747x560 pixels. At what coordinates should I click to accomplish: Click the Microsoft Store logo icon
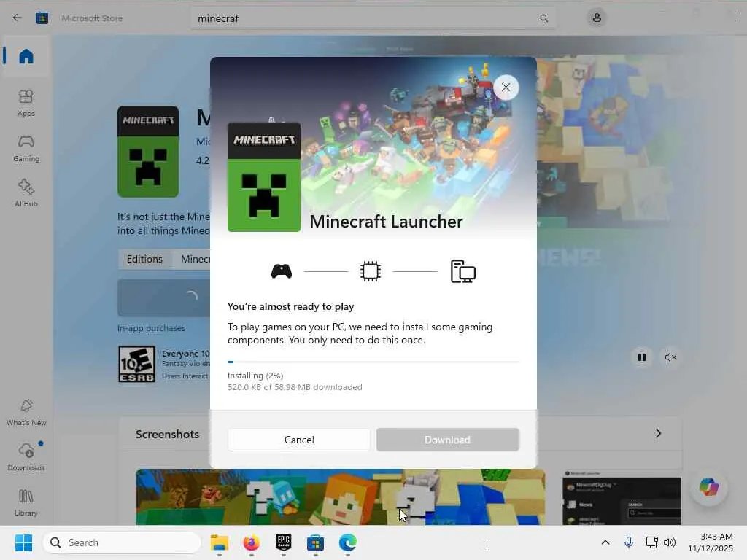pos(42,18)
